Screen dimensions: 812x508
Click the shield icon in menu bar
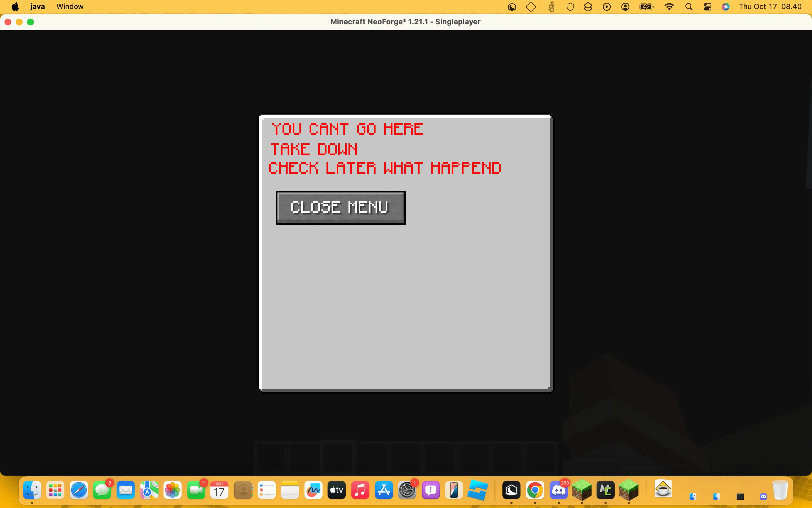point(570,7)
